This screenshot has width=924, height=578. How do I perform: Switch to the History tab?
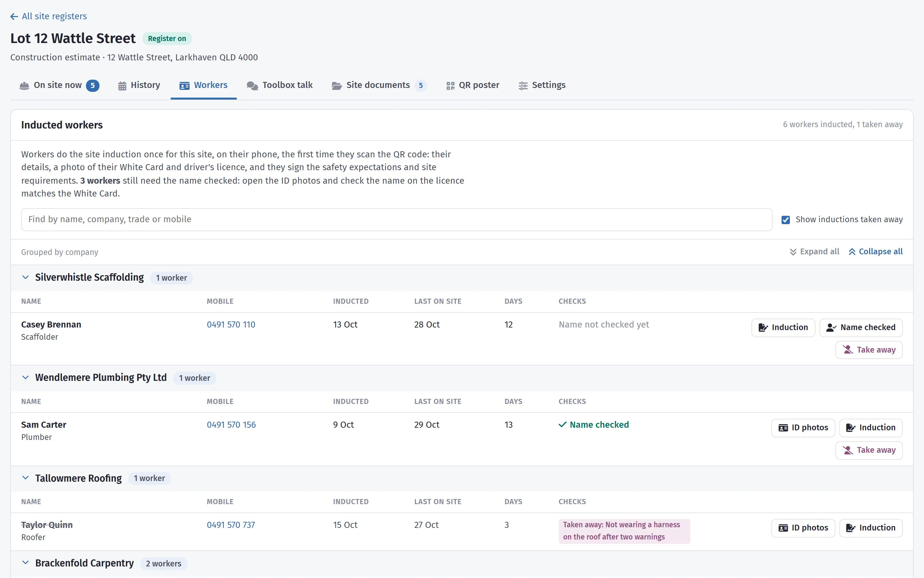(139, 85)
